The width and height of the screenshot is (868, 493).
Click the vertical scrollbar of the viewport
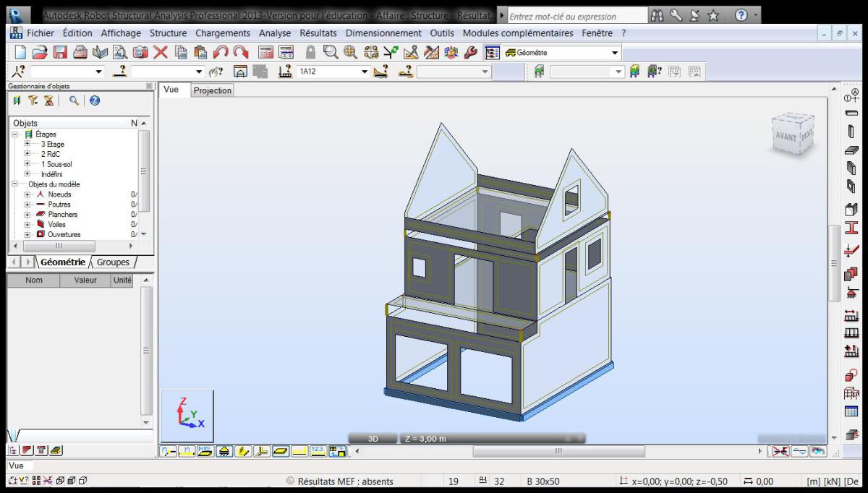pyautogui.click(x=833, y=262)
